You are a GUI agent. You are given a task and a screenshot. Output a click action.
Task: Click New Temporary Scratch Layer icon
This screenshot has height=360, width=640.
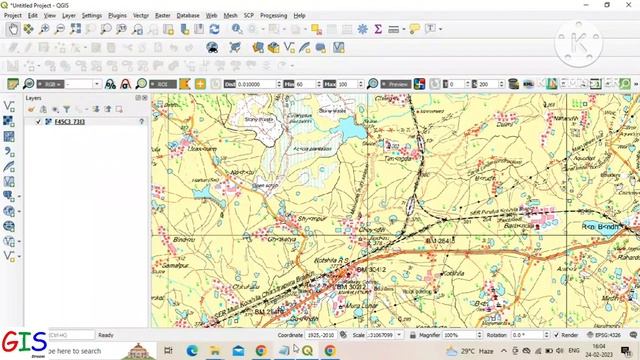point(320,48)
